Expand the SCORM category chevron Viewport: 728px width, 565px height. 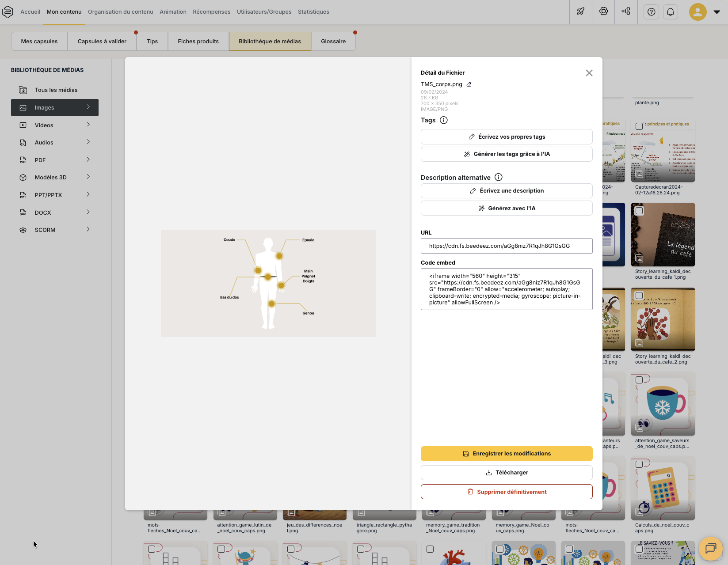click(88, 229)
